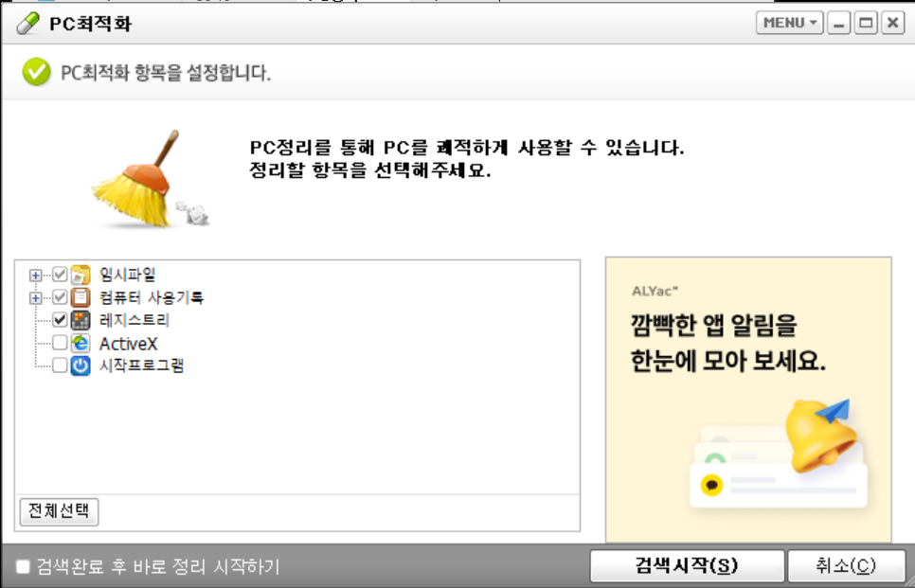The image size is (915, 588).
Task: Select the ActiveX tree item label
Action: (129, 344)
